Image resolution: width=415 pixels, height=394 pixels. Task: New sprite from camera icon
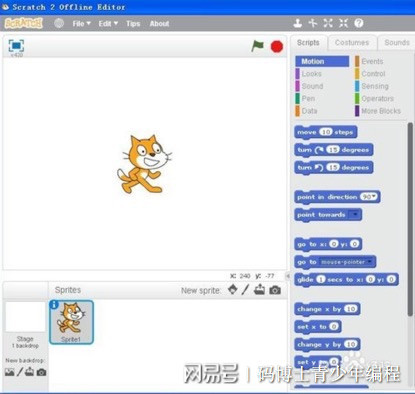coord(275,290)
